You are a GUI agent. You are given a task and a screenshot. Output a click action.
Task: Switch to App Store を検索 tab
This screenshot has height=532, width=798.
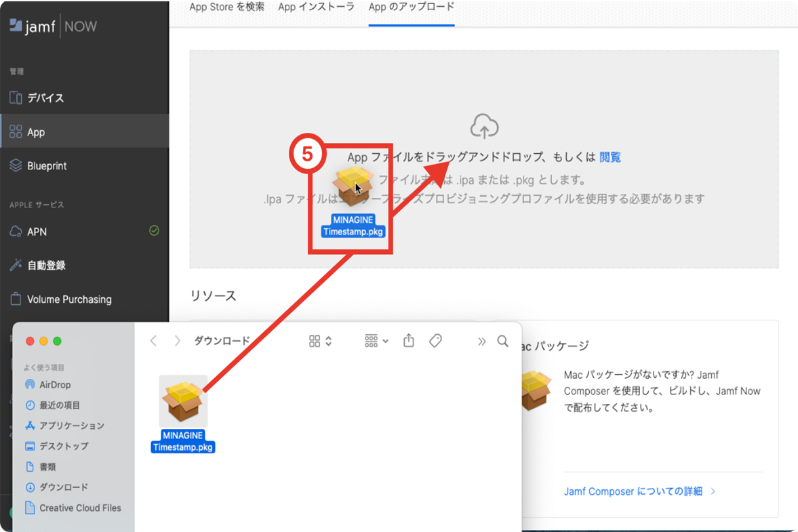[x=226, y=7]
